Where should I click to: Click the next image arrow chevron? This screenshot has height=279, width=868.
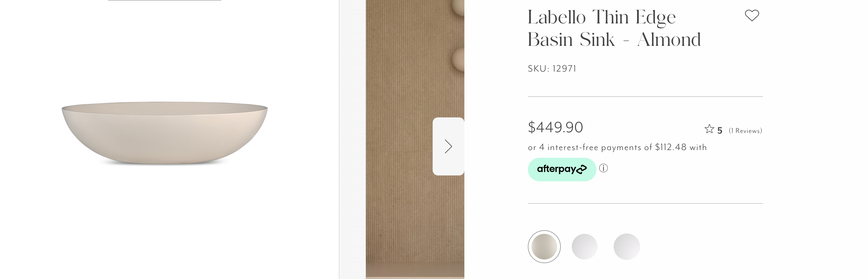pos(448,146)
